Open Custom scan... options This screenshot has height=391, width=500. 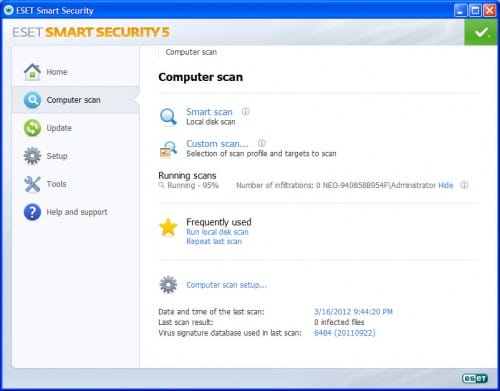pyautogui.click(x=217, y=144)
